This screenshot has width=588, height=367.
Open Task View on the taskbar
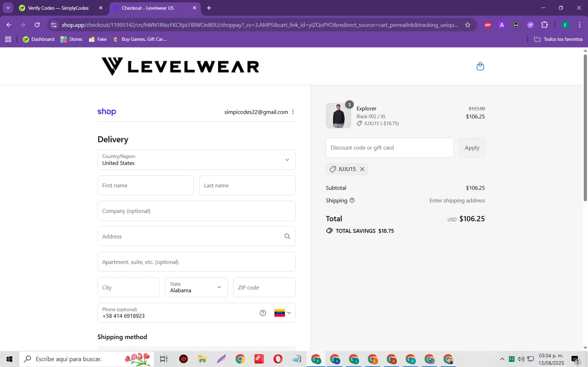pos(164,359)
